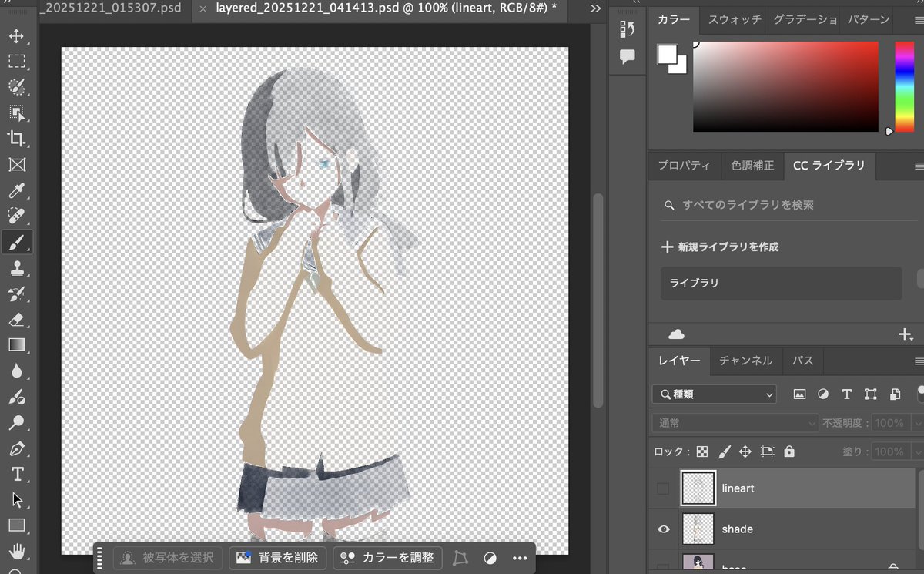The image size is (924, 574).
Task: Switch to チャンネル tab
Action: [x=745, y=361]
